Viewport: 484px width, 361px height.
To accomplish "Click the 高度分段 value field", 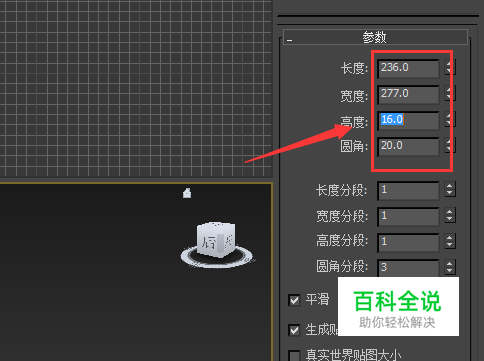I will [408, 242].
